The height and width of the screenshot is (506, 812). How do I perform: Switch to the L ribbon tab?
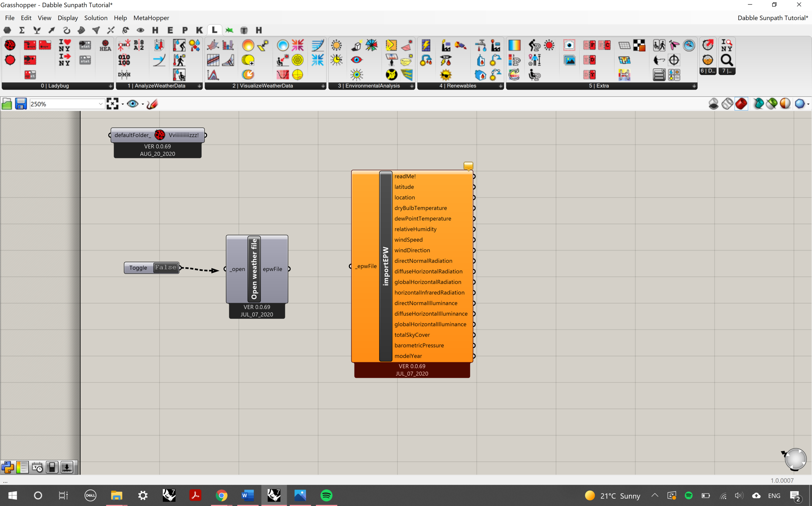pyautogui.click(x=215, y=30)
